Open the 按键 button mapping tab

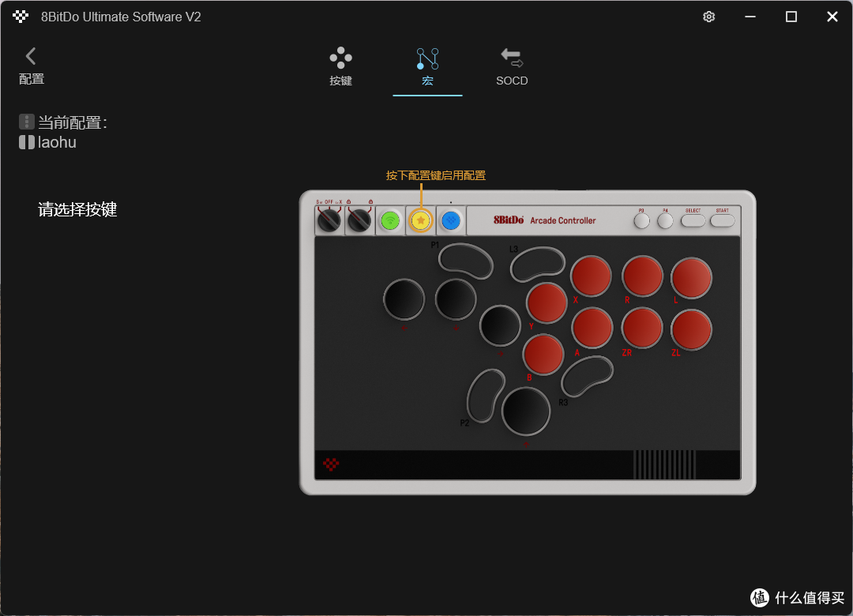coord(340,66)
